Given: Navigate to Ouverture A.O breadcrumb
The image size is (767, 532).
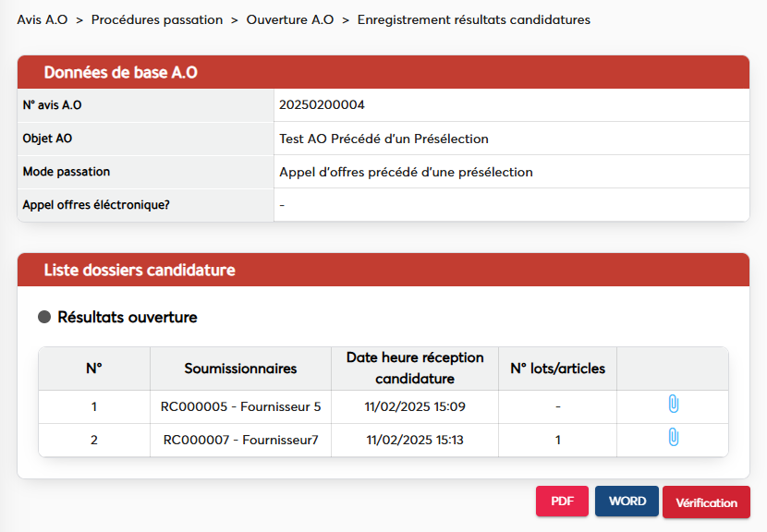Looking at the screenshot, I should pyautogui.click(x=290, y=19).
